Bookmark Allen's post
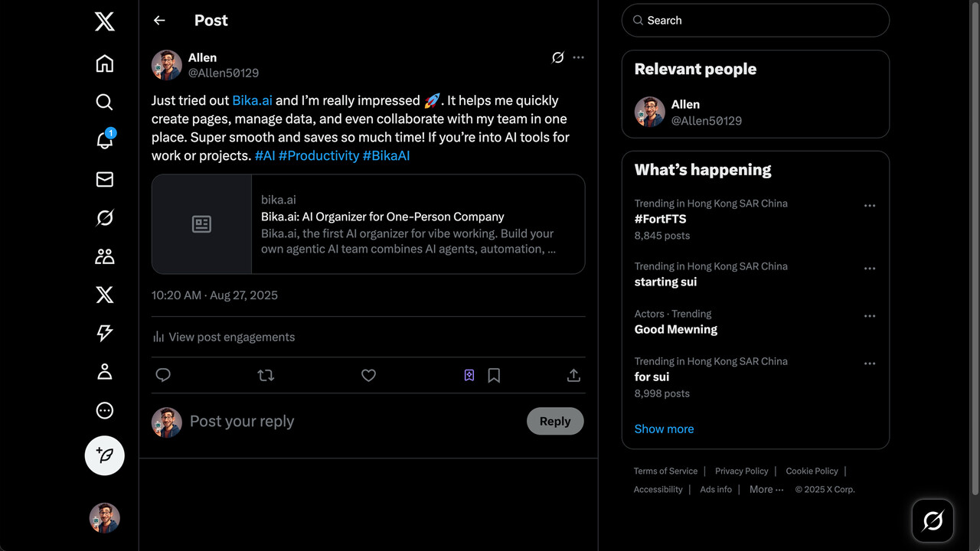 [494, 375]
